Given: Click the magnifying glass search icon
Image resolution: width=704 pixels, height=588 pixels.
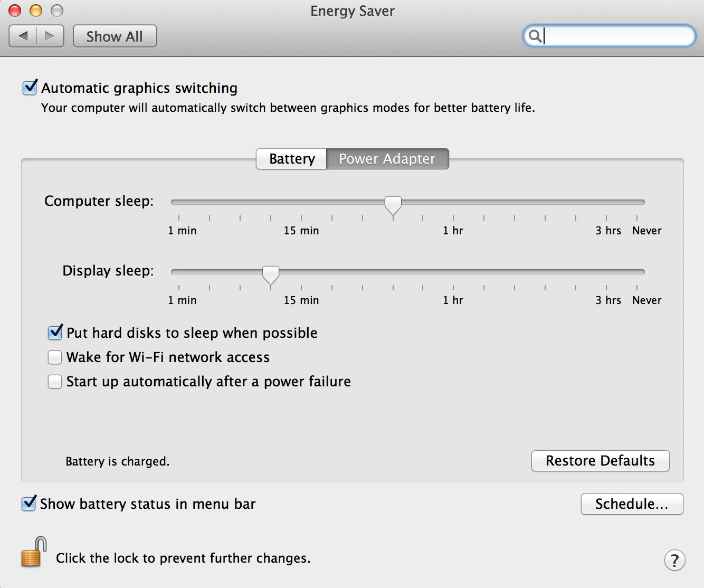Looking at the screenshot, I should pyautogui.click(x=535, y=36).
